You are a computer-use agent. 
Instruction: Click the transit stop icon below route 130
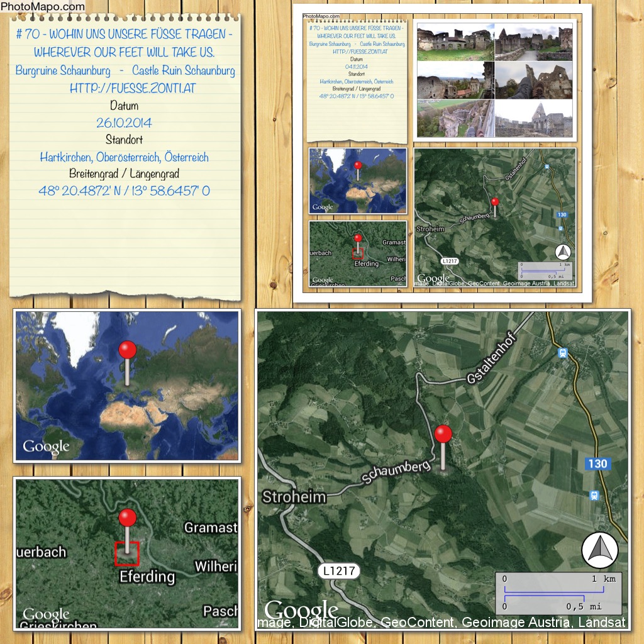tap(594, 496)
